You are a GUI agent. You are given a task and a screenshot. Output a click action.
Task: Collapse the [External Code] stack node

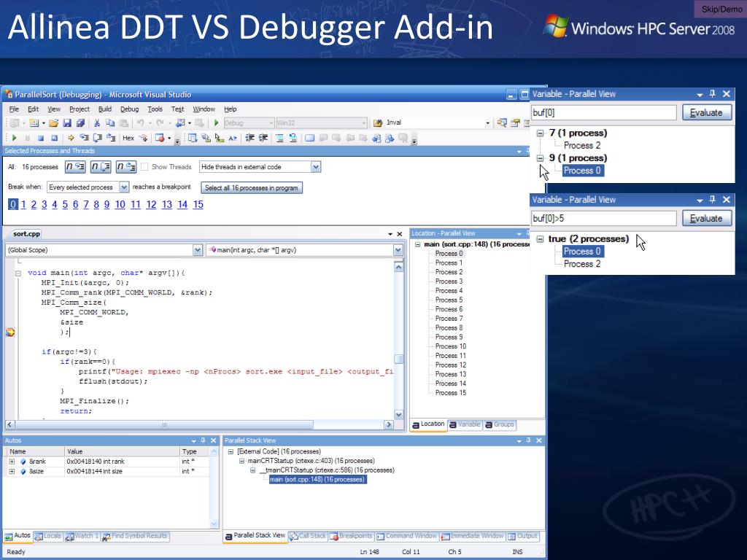231,451
